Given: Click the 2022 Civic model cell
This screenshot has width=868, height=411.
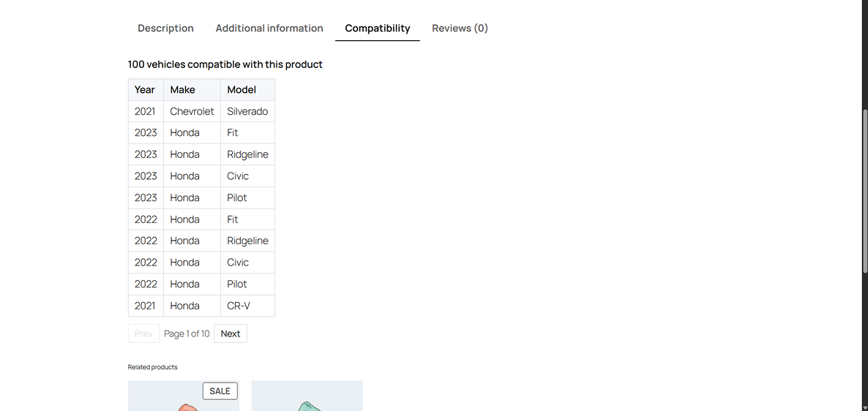Looking at the screenshot, I should (x=247, y=263).
